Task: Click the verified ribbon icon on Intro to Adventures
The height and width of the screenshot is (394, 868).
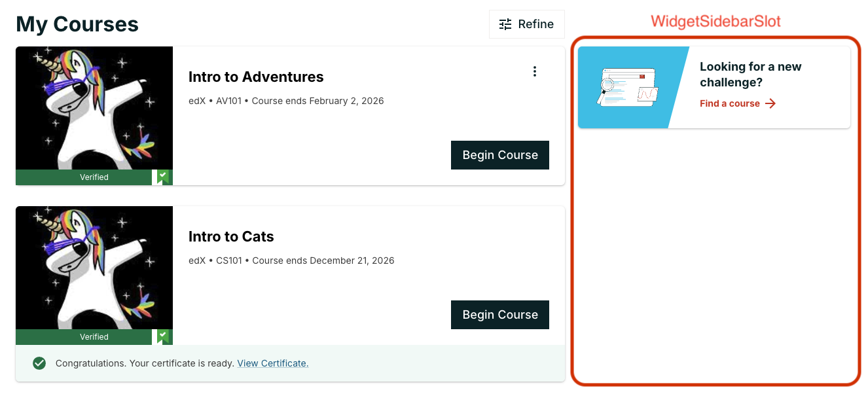Action: 163,177
